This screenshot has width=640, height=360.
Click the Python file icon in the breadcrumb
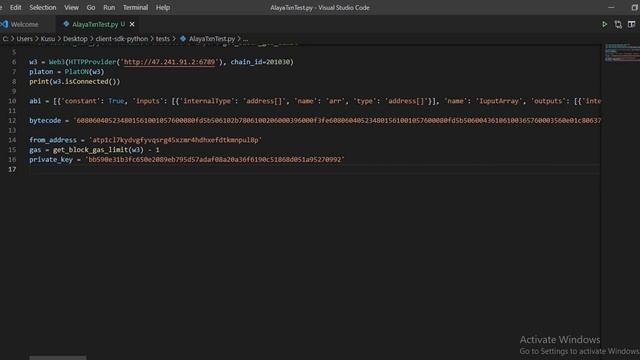pos(183,39)
